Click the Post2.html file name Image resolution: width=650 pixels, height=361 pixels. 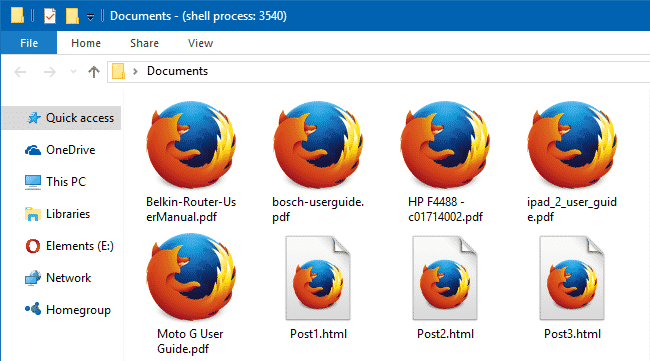pos(445,334)
